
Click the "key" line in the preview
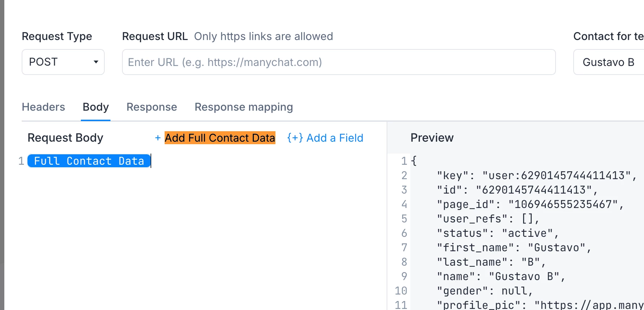point(536,176)
